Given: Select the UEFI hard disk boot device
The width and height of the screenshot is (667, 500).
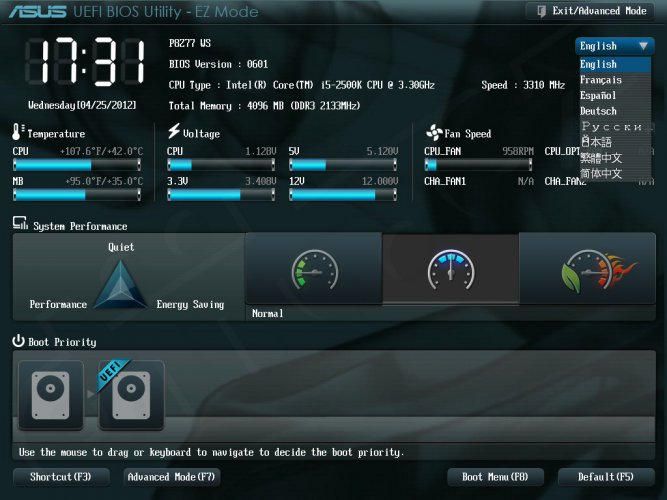Looking at the screenshot, I should [131, 395].
